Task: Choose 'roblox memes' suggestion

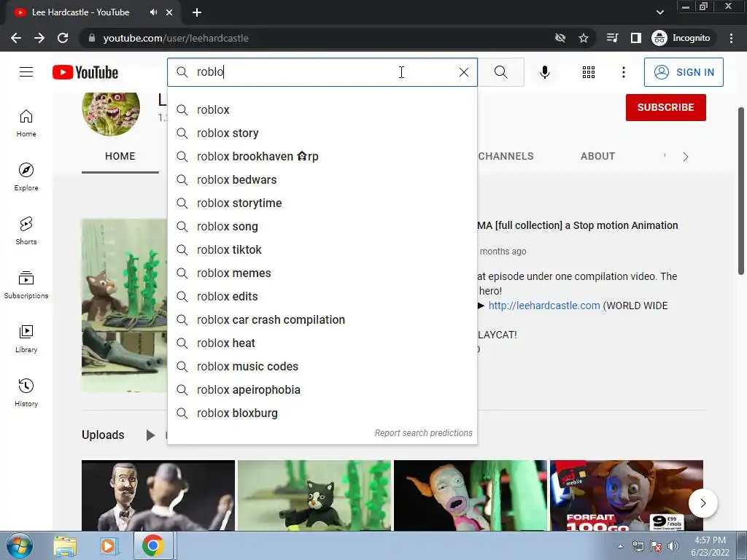Action: (322, 273)
